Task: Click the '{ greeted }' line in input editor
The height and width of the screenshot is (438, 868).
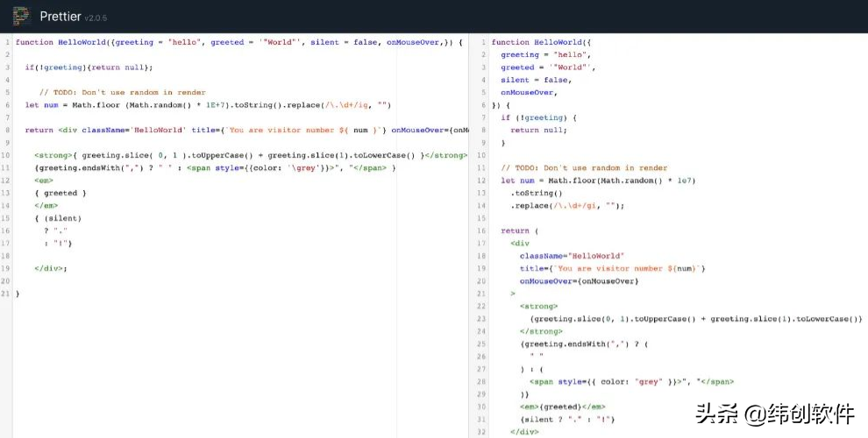Action: click(x=60, y=193)
